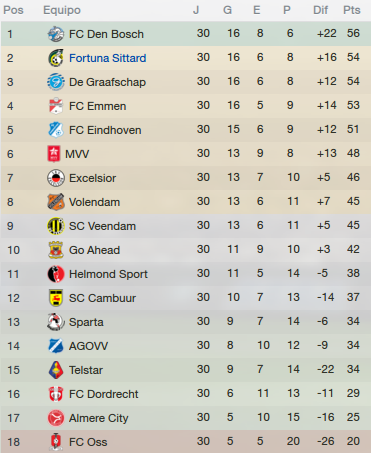Screen dimensions: 371x453
Task: Click the Go Ahead club crest
Action: 56,250
